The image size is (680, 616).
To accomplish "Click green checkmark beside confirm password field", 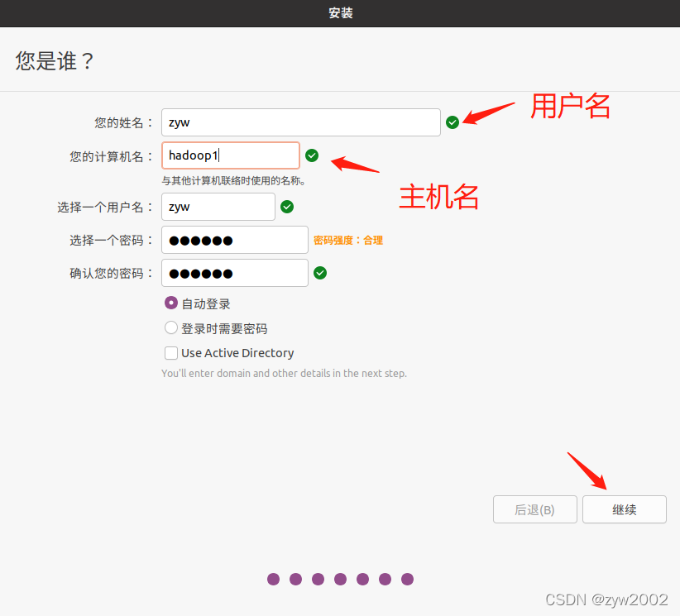I will tap(320, 273).
